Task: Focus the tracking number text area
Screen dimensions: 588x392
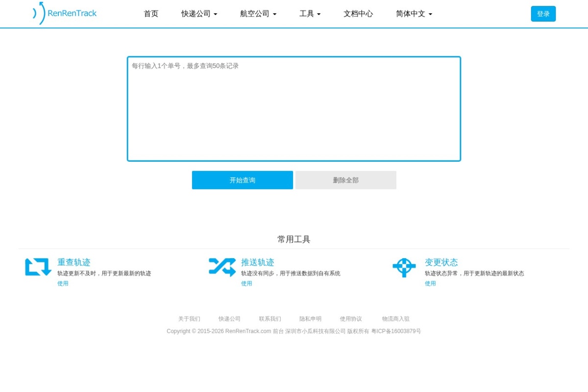Action: point(294,109)
